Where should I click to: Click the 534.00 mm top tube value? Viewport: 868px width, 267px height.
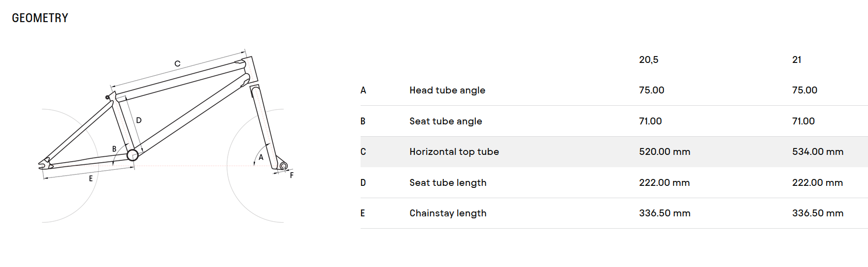coord(818,152)
